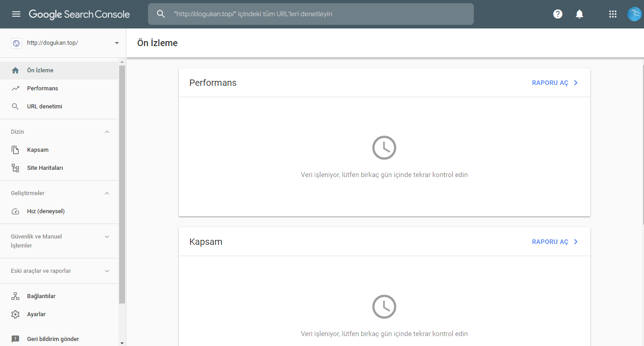Expand Güvenlik ve Manuel İşlemler chevron
The image size is (644, 346).
107,237
